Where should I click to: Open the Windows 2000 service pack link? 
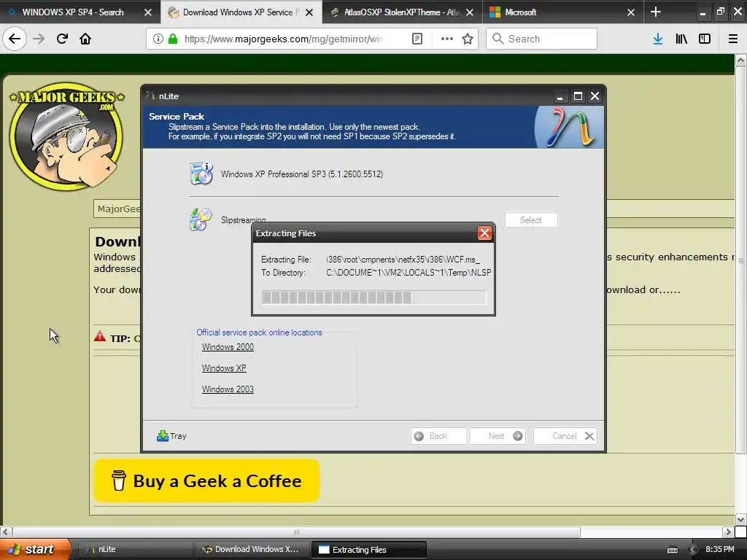228,347
